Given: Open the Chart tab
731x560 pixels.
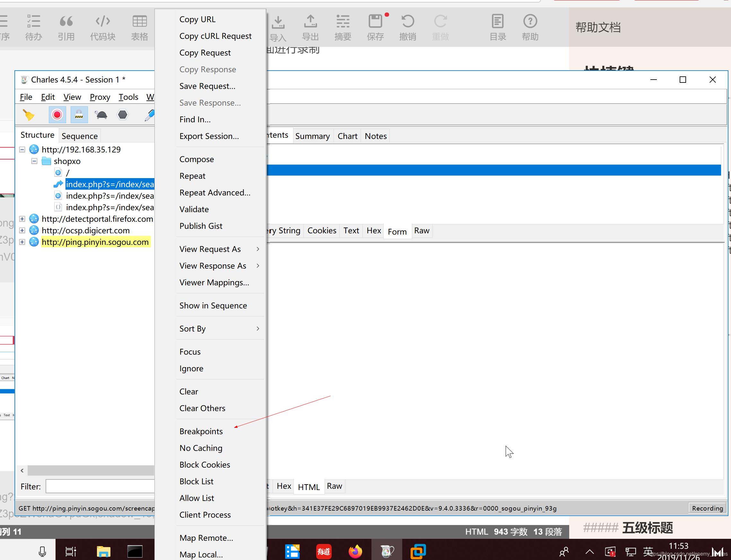Looking at the screenshot, I should tap(347, 136).
